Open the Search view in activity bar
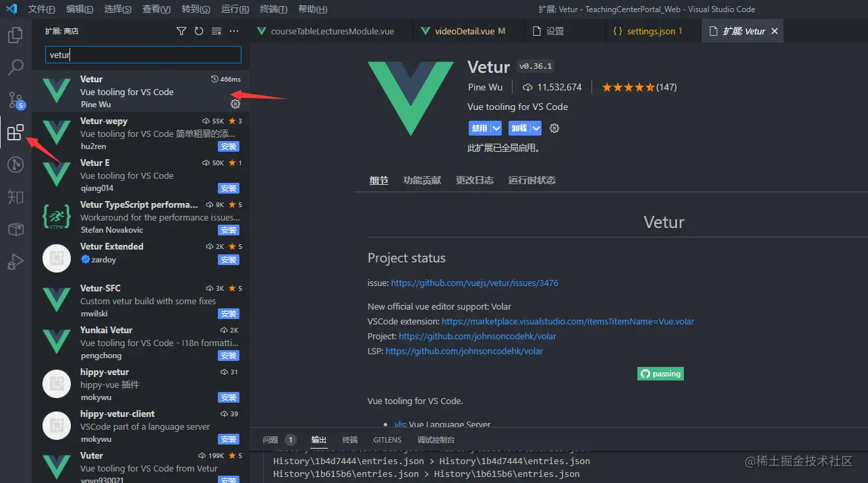Image resolution: width=868 pixels, height=483 pixels. tap(15, 67)
